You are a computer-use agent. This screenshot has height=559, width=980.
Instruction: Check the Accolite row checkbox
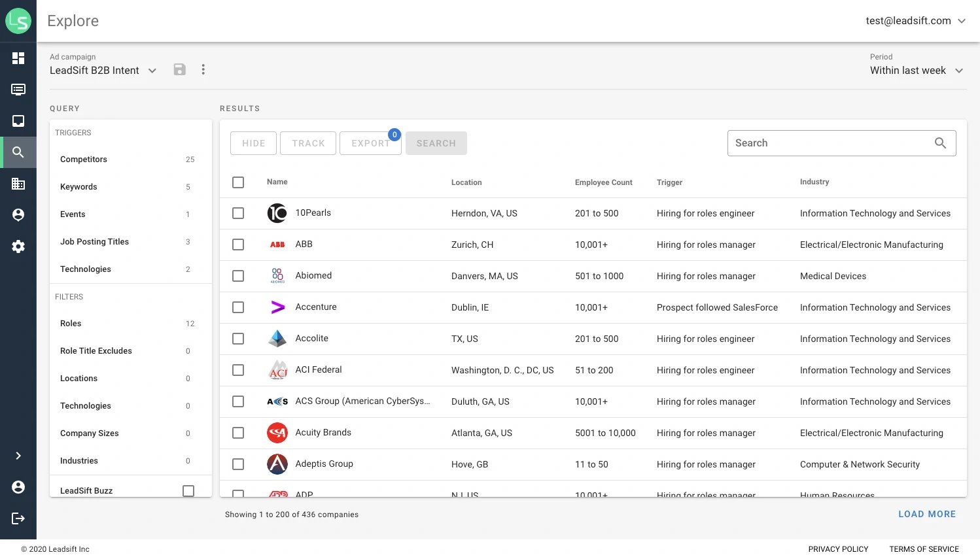coord(238,339)
